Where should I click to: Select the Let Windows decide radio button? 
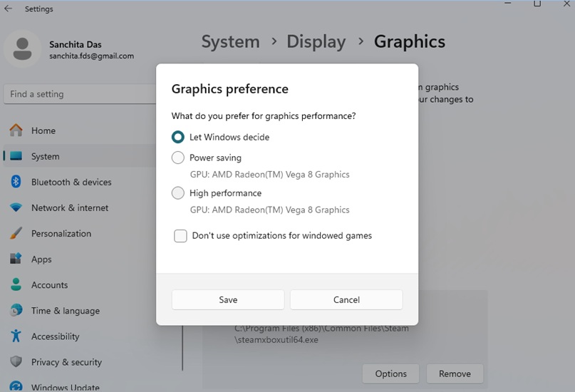tap(178, 137)
